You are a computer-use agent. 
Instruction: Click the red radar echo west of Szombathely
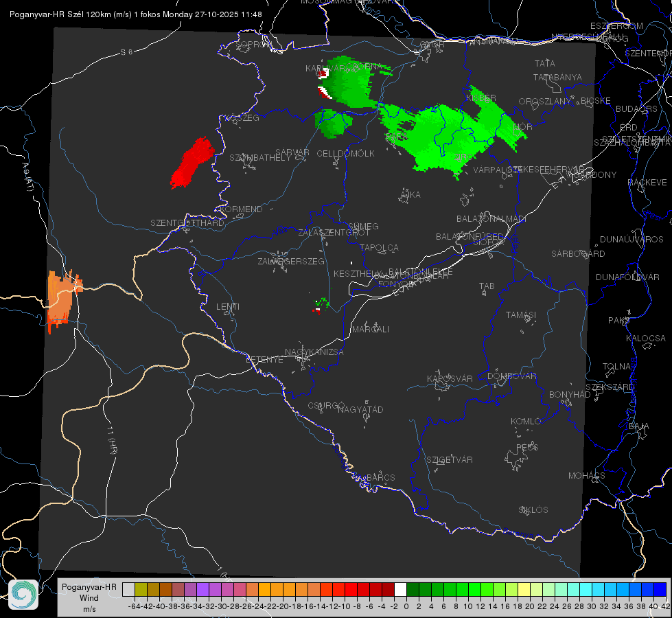(192, 163)
